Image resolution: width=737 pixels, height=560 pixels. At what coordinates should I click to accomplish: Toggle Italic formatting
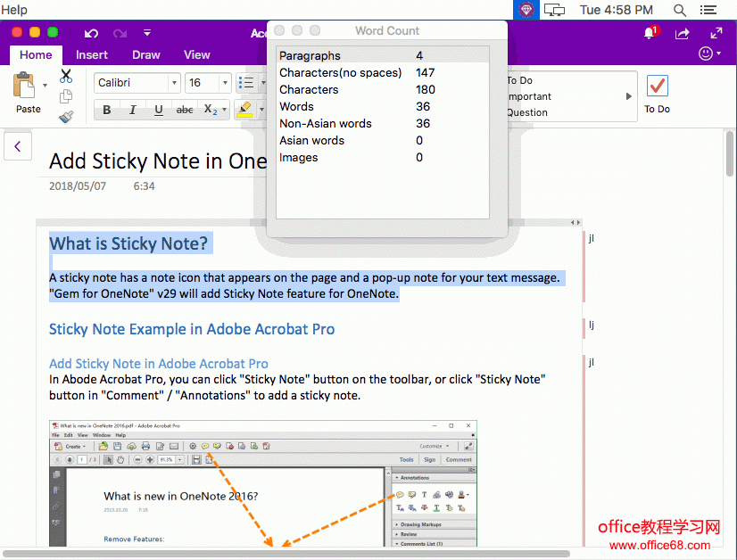click(133, 110)
